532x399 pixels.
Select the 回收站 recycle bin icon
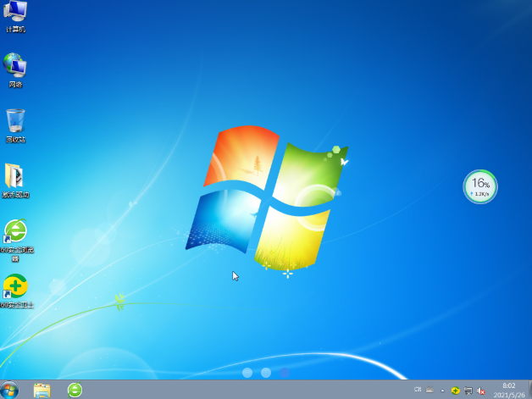pyautogui.click(x=15, y=125)
